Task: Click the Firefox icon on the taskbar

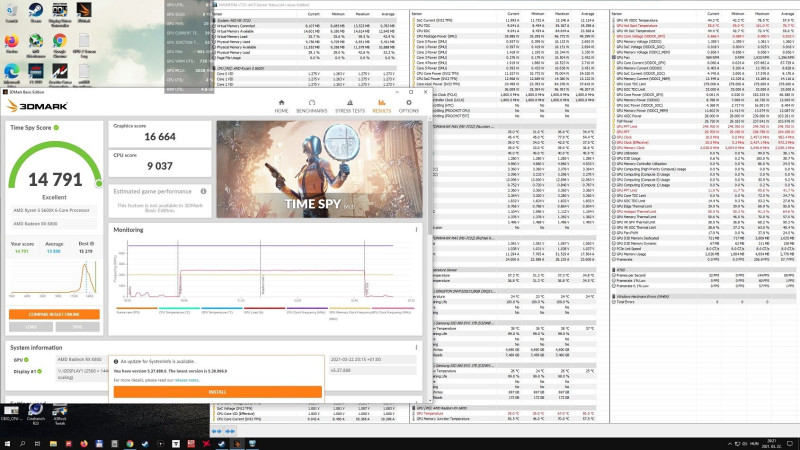Action: 84,444
